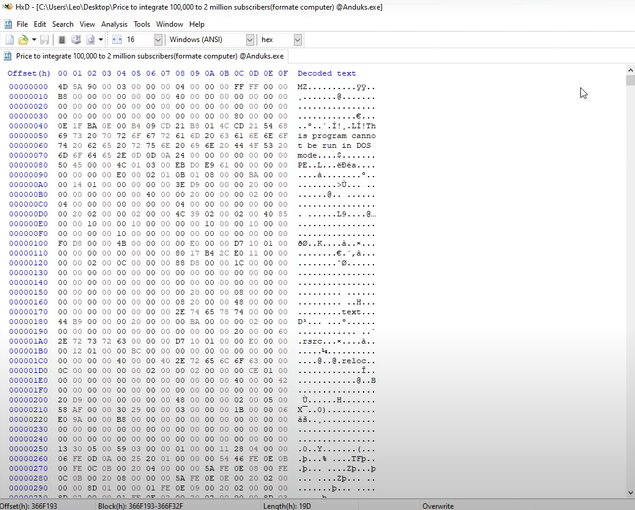
Task: Click the column header 0F
Action: coord(283,73)
